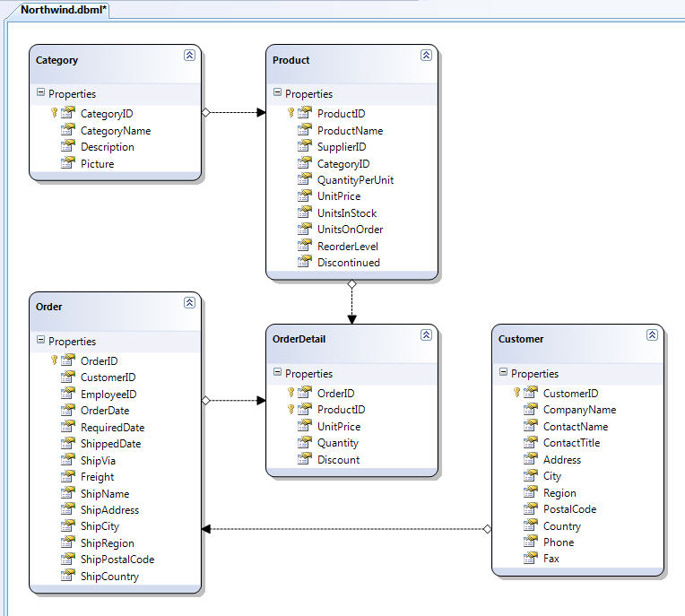The width and height of the screenshot is (685, 616).
Task: Select the CompanyName property in Customer
Action: [x=579, y=410]
